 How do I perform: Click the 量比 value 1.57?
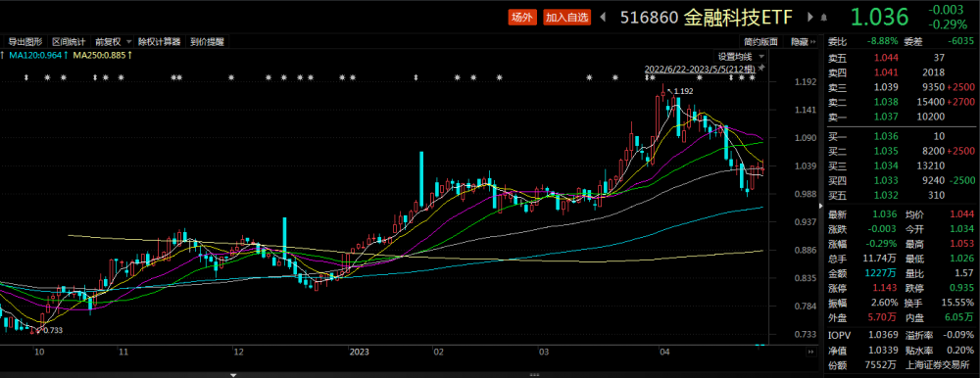[965, 272]
